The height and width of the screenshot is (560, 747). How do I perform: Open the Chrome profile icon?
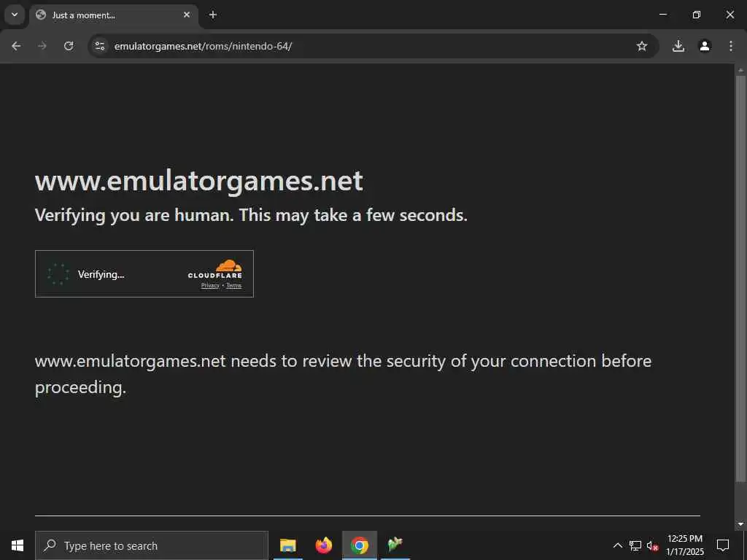[705, 46]
